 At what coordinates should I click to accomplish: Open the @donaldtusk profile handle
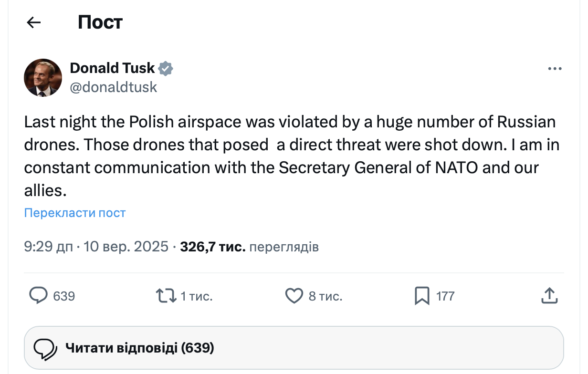(113, 87)
